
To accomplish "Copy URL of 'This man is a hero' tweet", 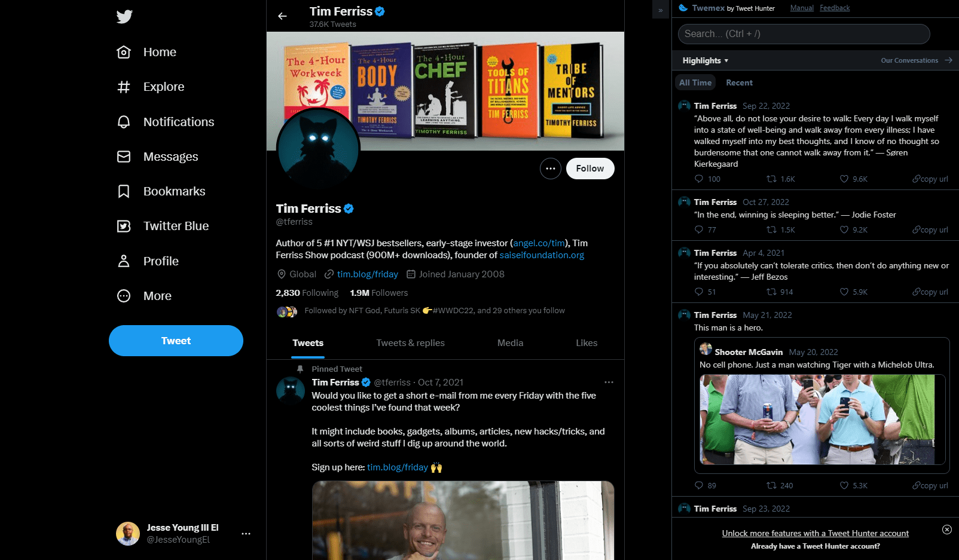I will 930,485.
